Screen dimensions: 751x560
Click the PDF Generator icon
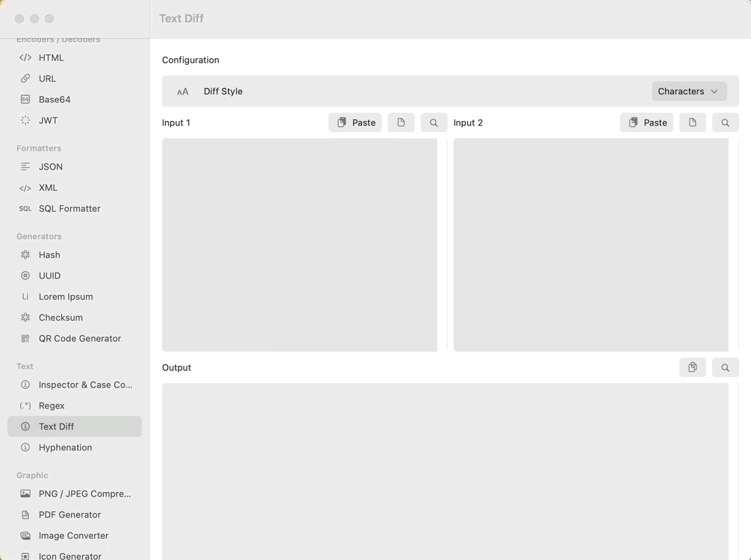pyautogui.click(x=25, y=515)
